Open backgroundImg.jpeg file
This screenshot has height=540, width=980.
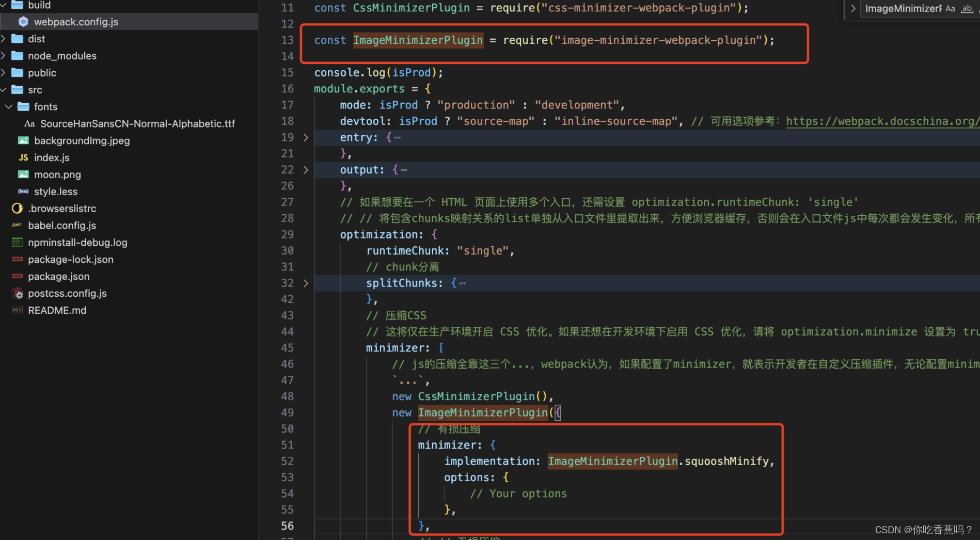tap(82, 140)
